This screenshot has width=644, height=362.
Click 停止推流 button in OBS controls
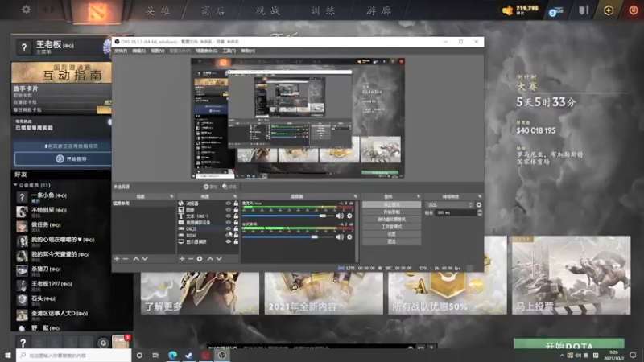391,204
